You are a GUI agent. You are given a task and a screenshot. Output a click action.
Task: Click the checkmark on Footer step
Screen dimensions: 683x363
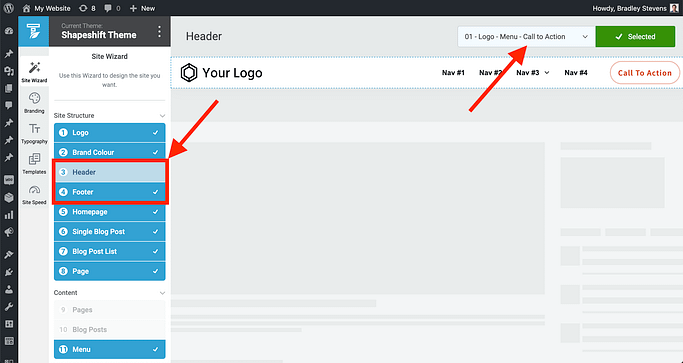[156, 192]
